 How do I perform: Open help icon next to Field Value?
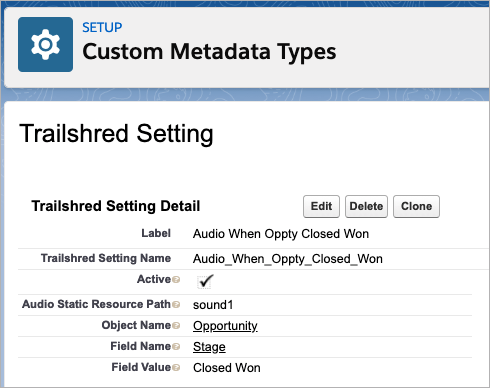pos(176,367)
